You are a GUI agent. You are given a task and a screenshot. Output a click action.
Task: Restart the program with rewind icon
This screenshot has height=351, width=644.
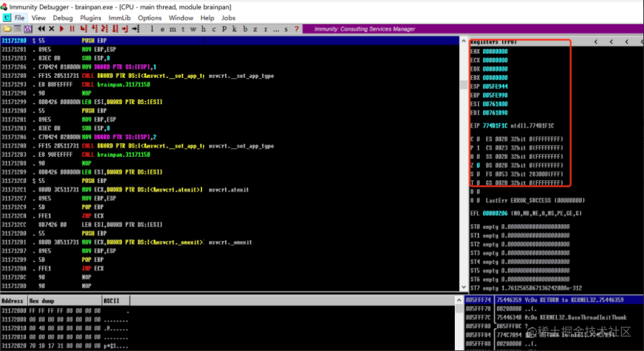tap(41, 29)
